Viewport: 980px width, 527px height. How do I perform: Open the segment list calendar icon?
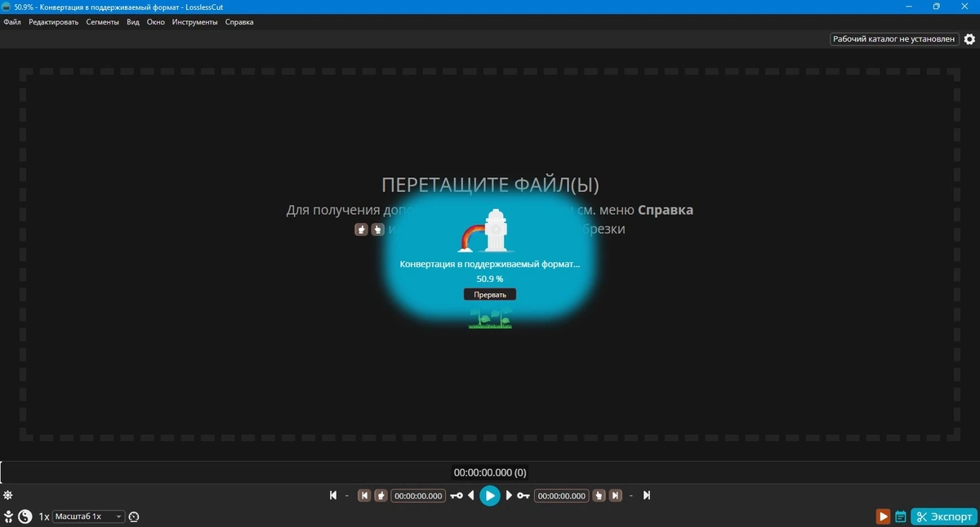(901, 516)
